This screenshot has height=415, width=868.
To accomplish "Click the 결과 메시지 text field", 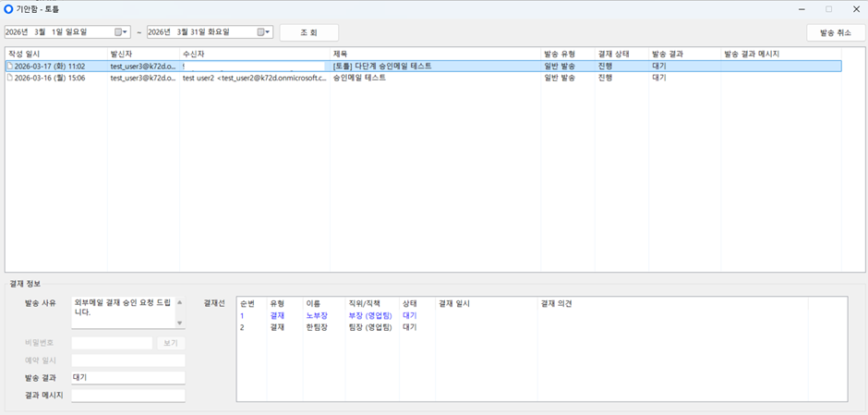I will coord(128,396).
